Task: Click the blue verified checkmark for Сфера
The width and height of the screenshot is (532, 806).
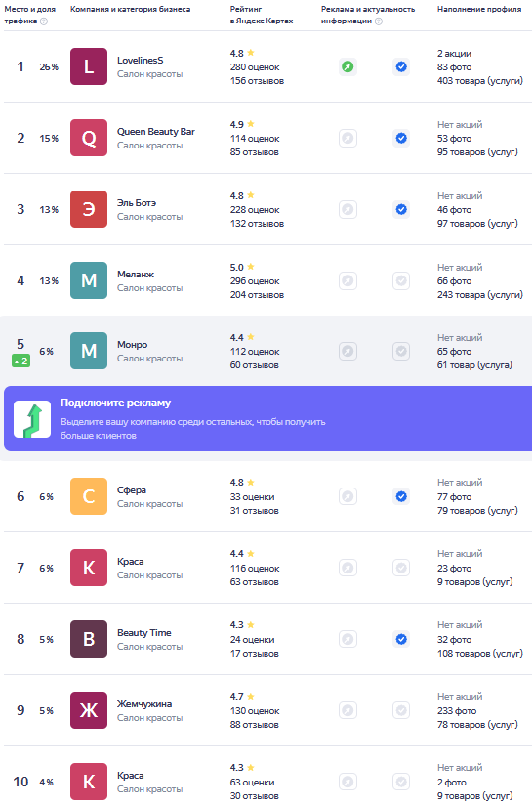Action: pos(401,496)
